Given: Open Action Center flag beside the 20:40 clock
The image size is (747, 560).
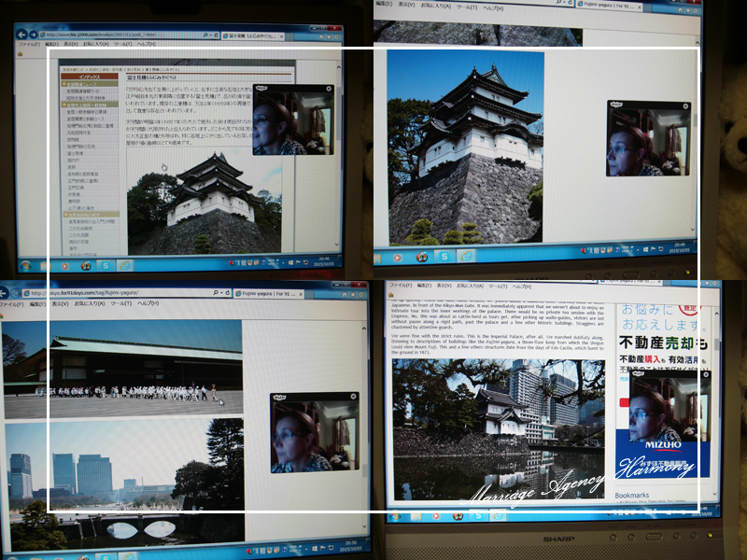Looking at the screenshot, I should 299,262.
